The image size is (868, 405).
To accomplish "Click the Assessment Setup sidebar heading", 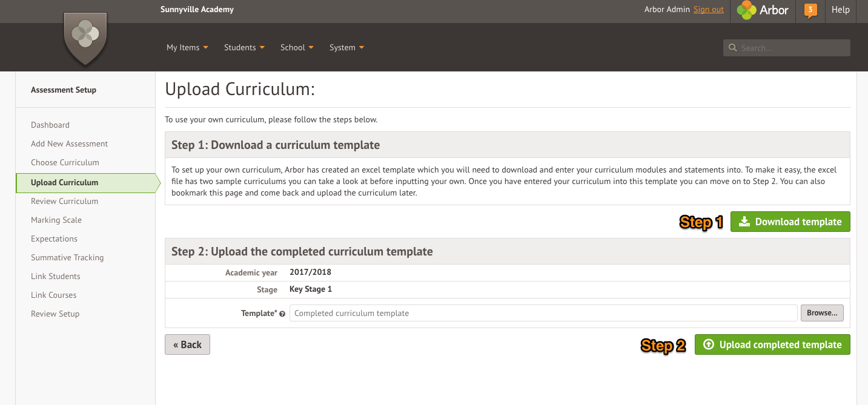I will (x=64, y=90).
